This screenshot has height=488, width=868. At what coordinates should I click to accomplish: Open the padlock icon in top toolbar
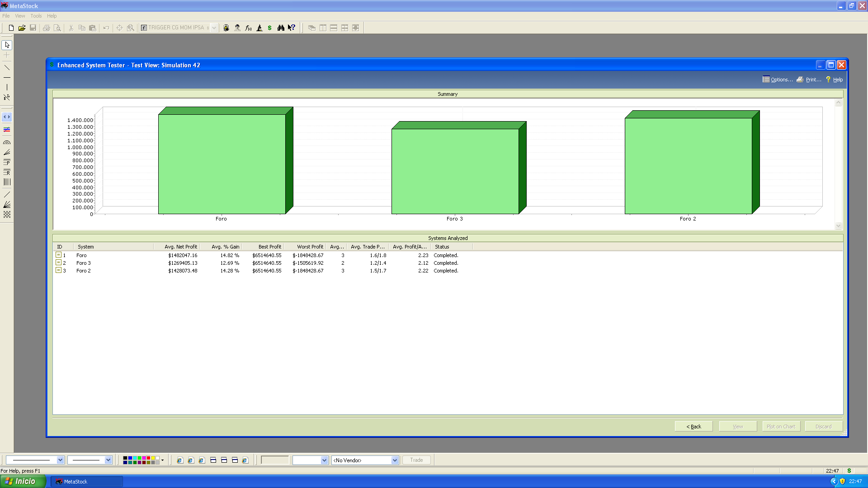(x=226, y=28)
